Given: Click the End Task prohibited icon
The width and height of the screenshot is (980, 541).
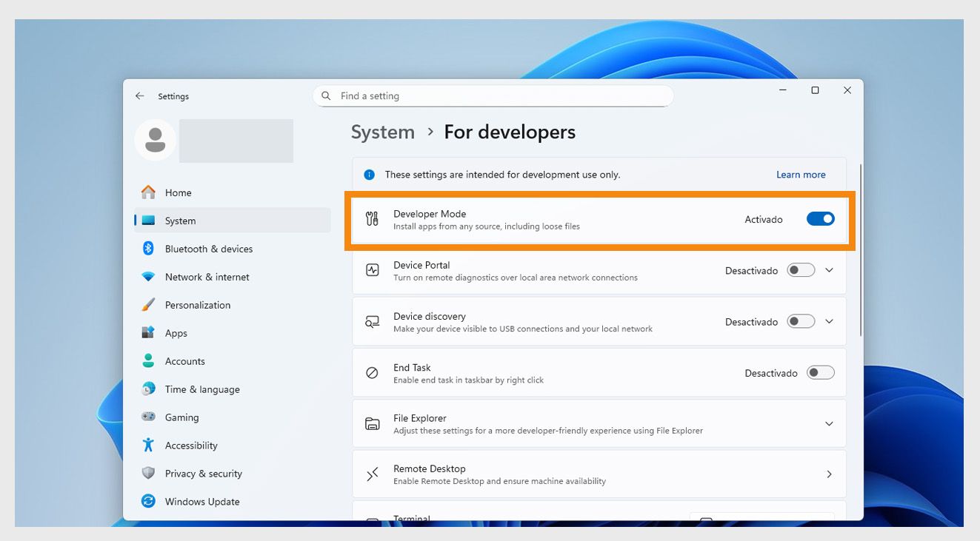Looking at the screenshot, I should (x=373, y=373).
